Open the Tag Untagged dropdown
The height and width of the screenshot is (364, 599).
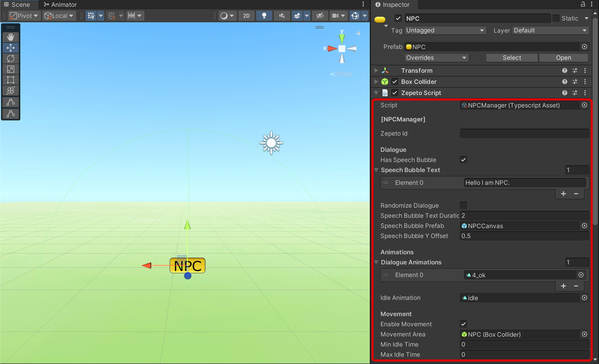tap(445, 31)
